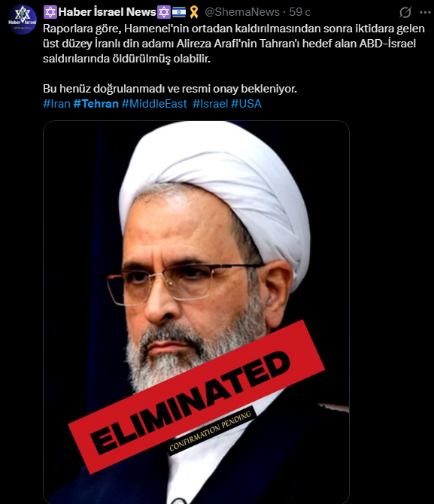The height and width of the screenshot is (504, 434).
Task: Click the yellow ribbon emoji beside name
Action: (x=193, y=12)
